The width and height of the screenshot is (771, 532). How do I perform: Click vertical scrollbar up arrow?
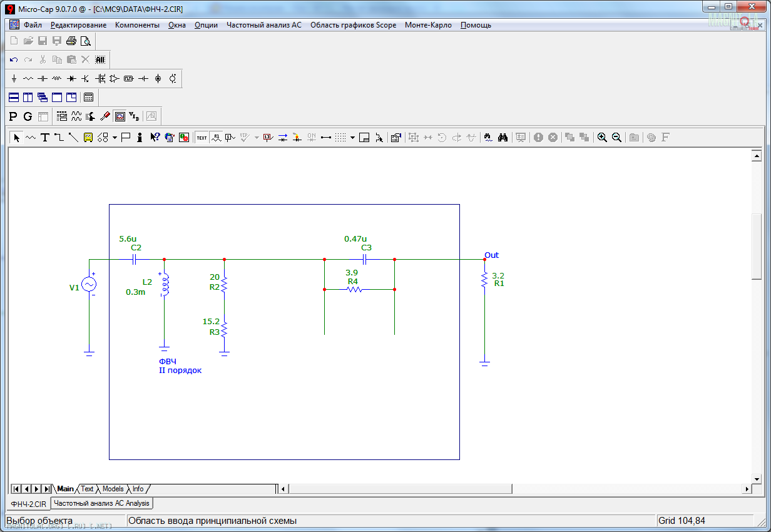(757, 156)
